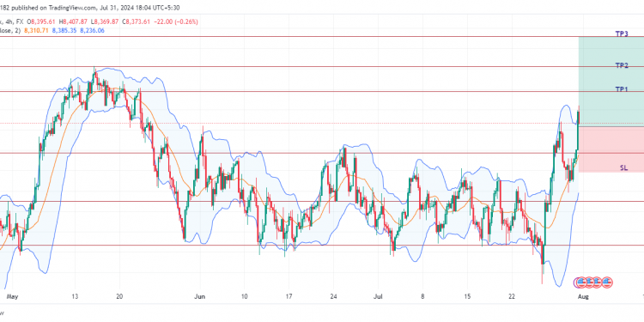Click the green take-profit zone of the long position
The height and width of the screenshot is (322, 644).
(x=611, y=82)
